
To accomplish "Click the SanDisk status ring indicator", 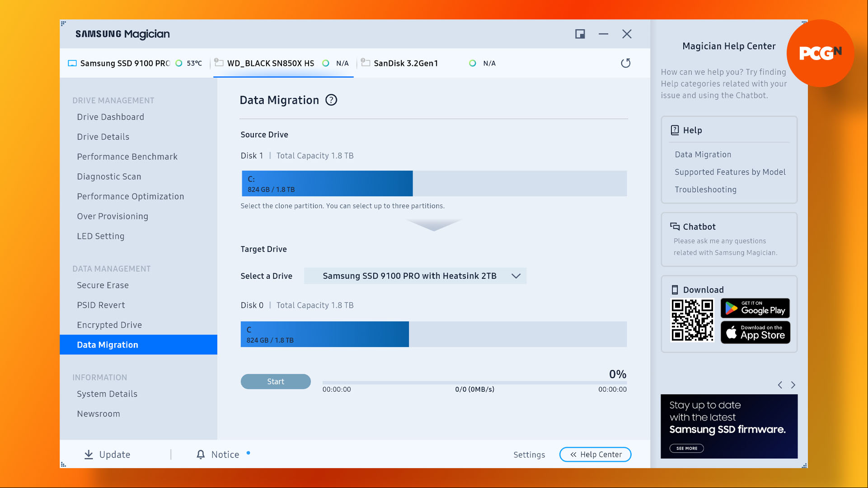I will (472, 63).
